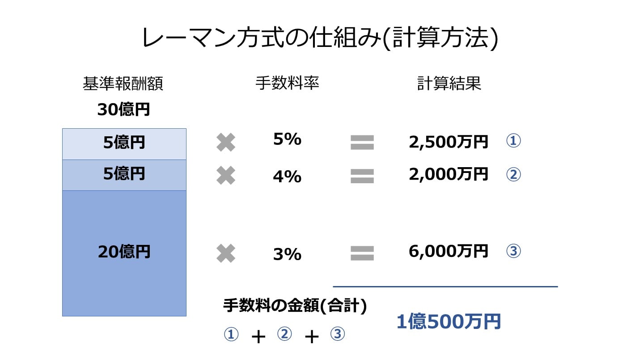Click the multiplication sign next to 3%
Screen dimensions: 644x362
pyautogui.click(x=226, y=253)
